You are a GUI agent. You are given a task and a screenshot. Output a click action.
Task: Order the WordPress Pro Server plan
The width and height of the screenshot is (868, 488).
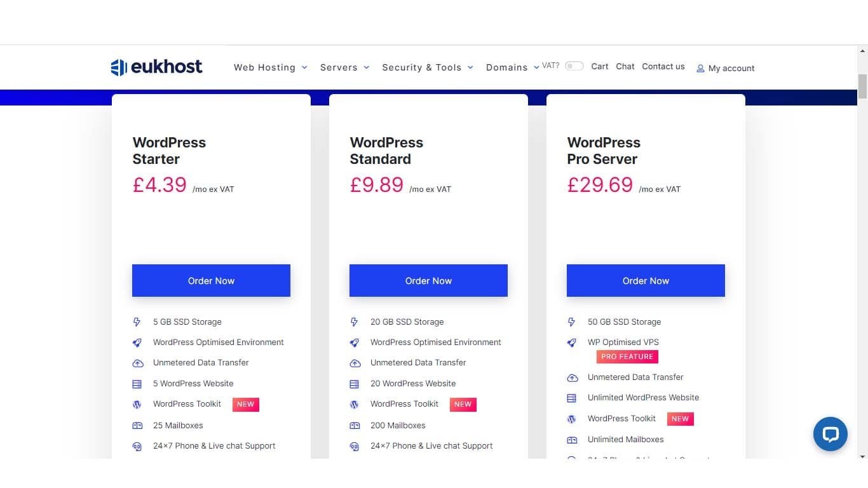coord(646,280)
